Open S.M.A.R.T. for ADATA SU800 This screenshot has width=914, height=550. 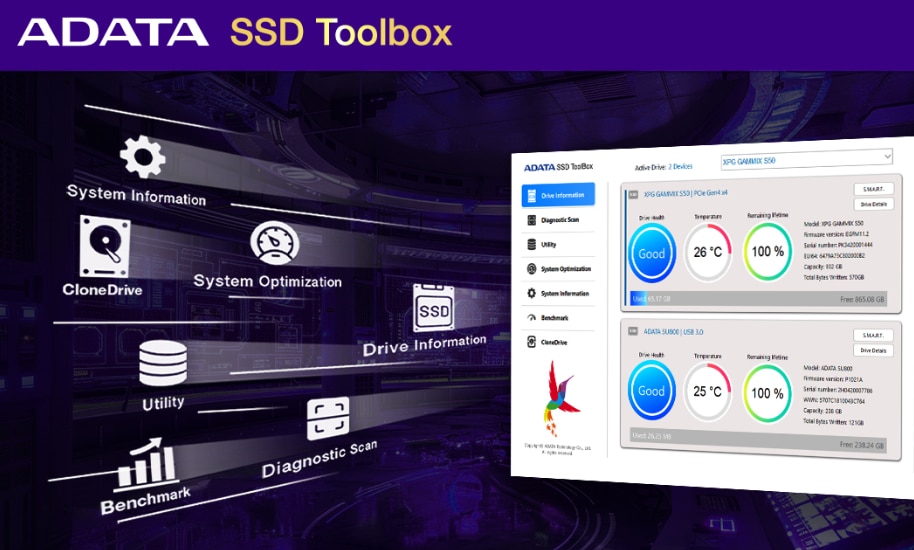tap(873, 336)
